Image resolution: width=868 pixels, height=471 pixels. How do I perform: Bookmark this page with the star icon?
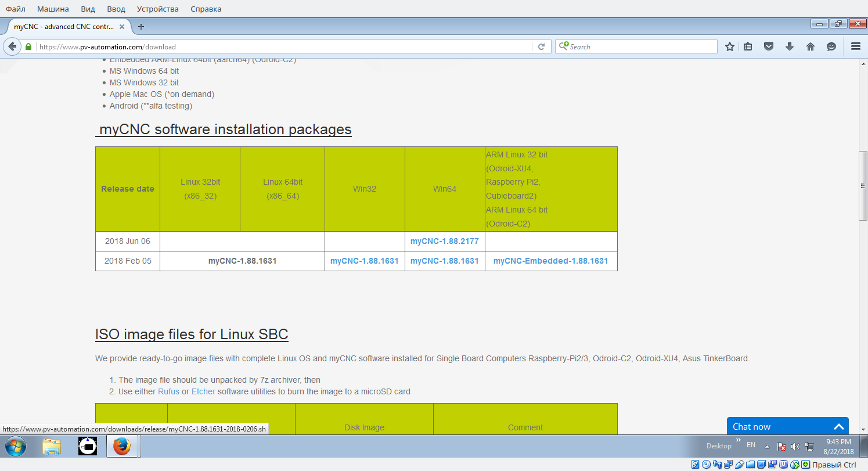(x=730, y=46)
